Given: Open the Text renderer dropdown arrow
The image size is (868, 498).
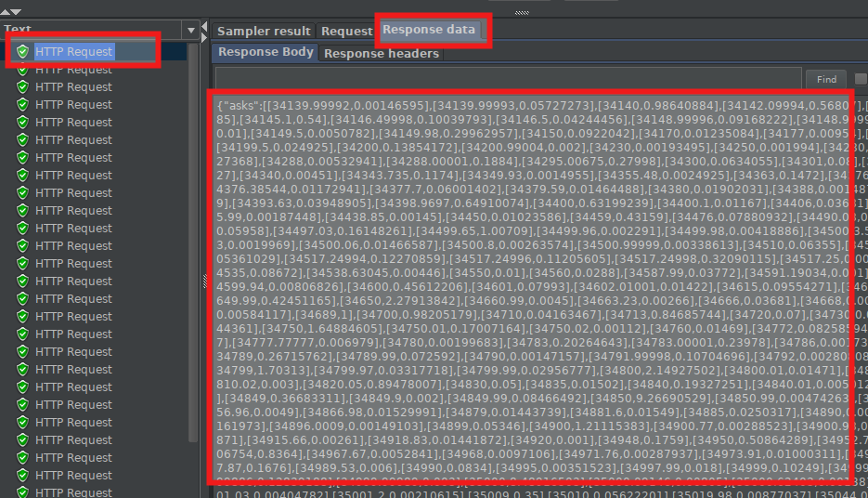Looking at the screenshot, I should (191, 30).
